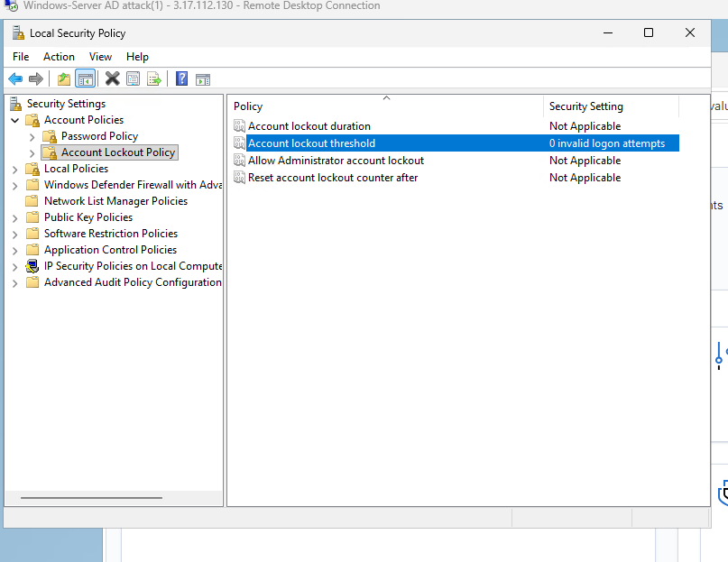Click the Account lockout duration policy icon
Screen dimensions: 728x562
[x=239, y=126]
